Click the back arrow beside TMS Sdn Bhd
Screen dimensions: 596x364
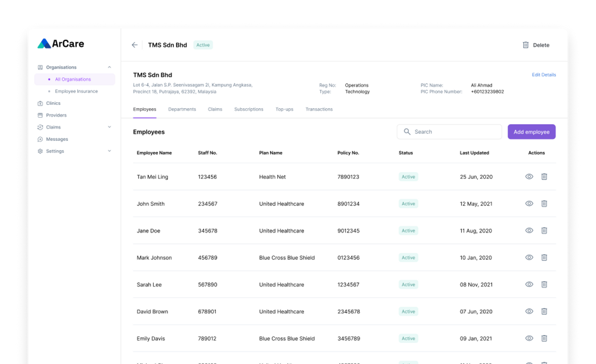pos(134,45)
